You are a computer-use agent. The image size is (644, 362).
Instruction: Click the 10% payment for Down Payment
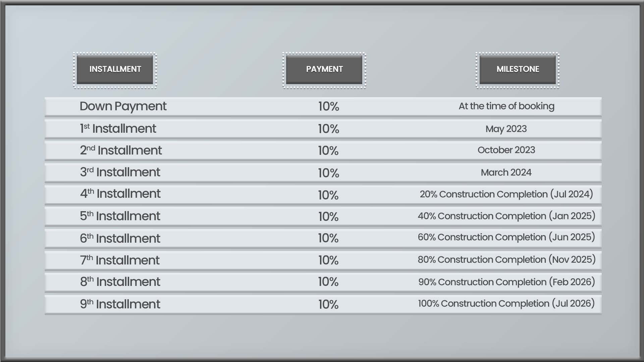pos(329,107)
